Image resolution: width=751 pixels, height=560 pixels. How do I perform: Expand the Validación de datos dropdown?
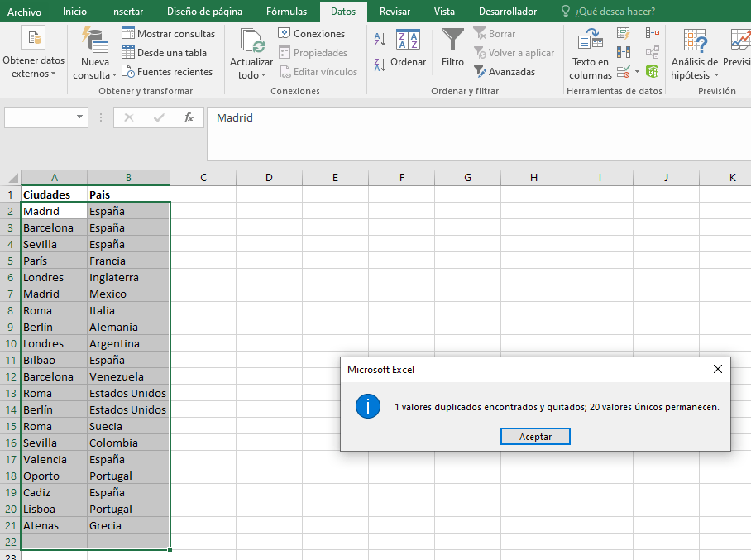pyautogui.click(x=635, y=71)
